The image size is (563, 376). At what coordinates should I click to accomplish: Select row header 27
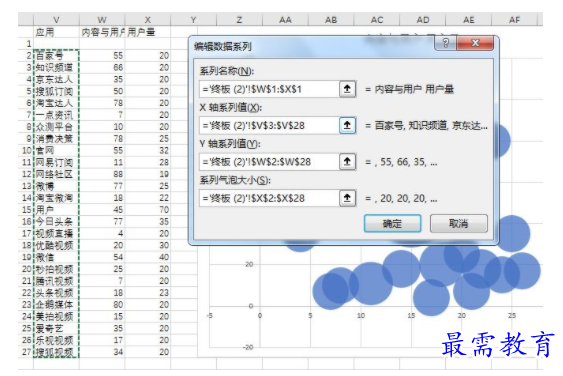(x=26, y=352)
